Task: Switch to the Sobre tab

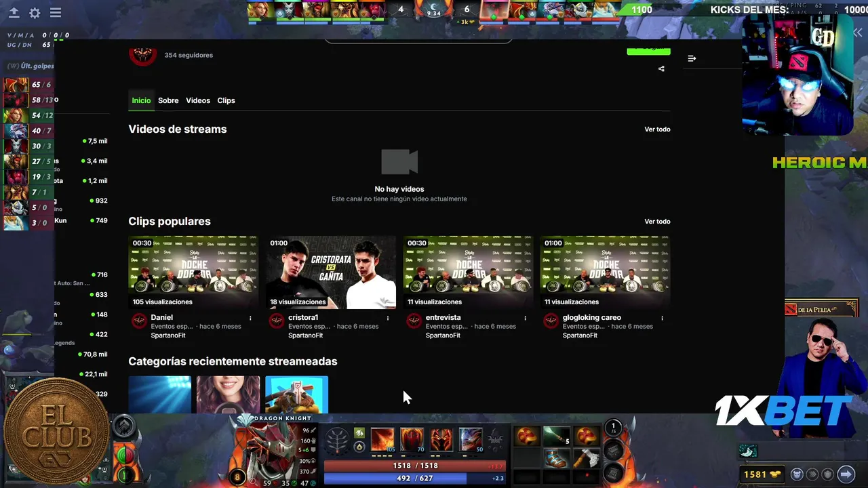Action: (168, 100)
